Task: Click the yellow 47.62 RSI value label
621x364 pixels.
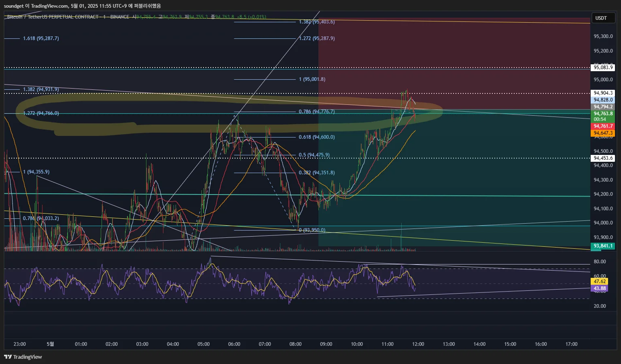Action: click(x=600, y=281)
